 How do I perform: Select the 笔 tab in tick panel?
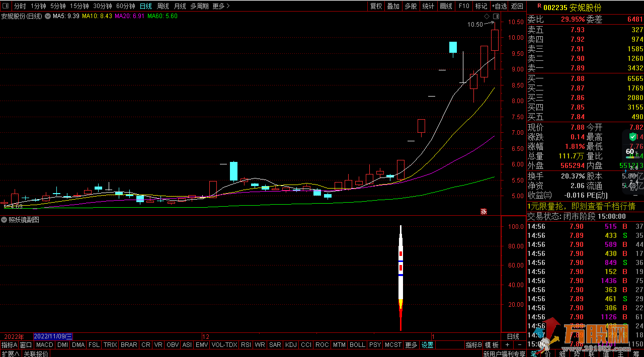coord(534,354)
